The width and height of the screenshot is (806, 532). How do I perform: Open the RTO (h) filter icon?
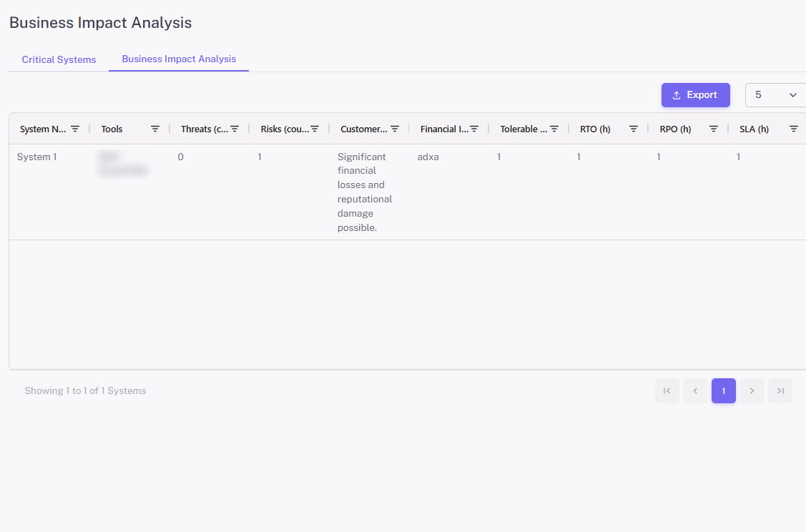tap(634, 129)
